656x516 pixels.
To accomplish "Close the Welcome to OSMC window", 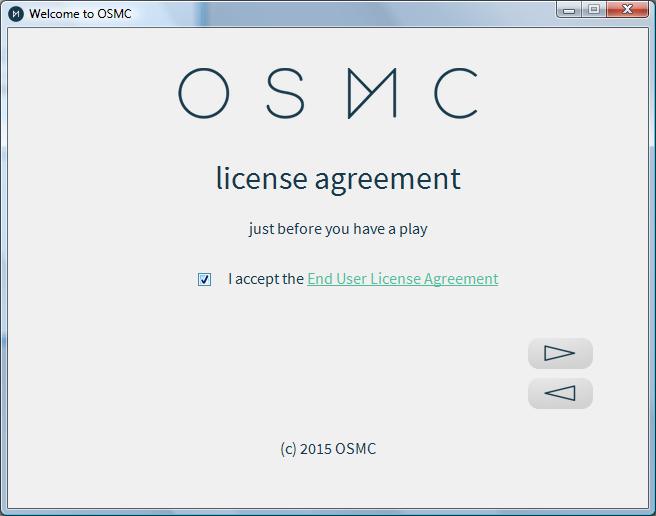I will 627,10.
